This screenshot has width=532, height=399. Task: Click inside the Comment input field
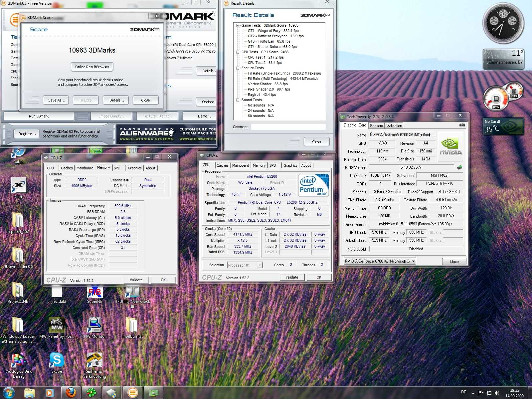288,127
